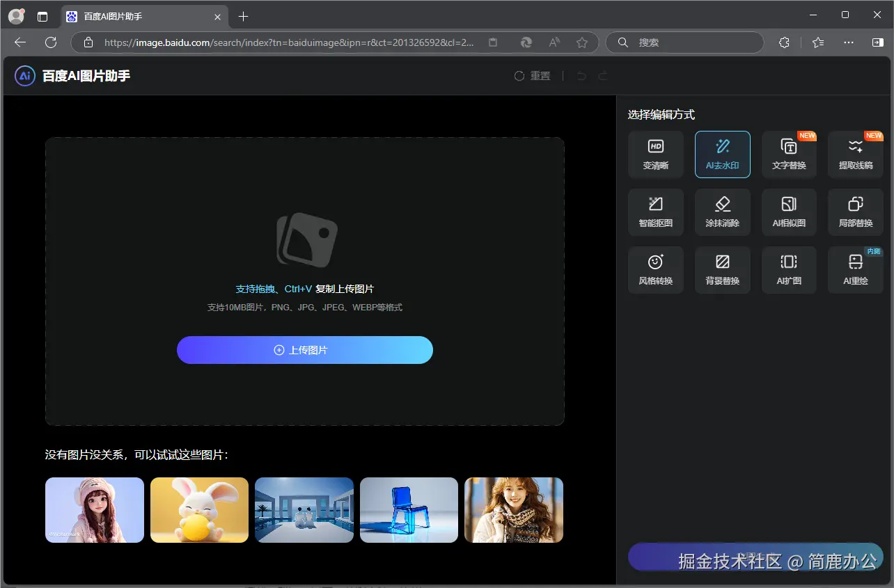Click the 重置 reset button
Screen dimensions: 894x588
point(532,75)
